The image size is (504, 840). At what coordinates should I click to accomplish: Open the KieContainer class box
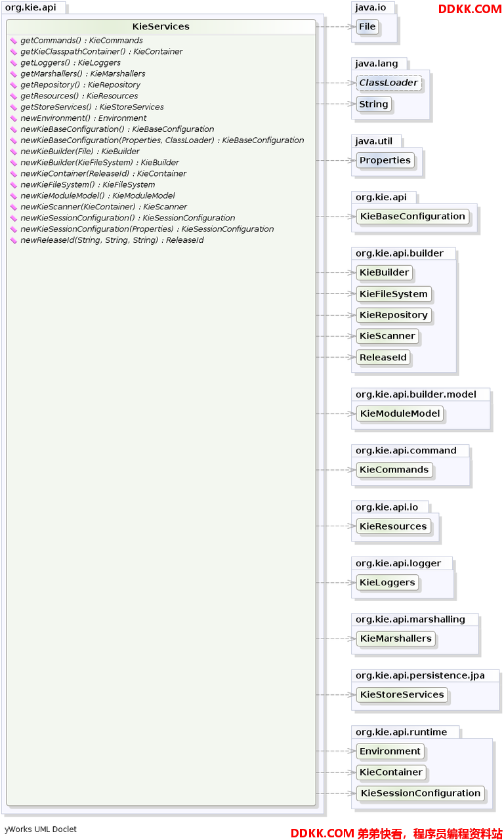(x=391, y=772)
